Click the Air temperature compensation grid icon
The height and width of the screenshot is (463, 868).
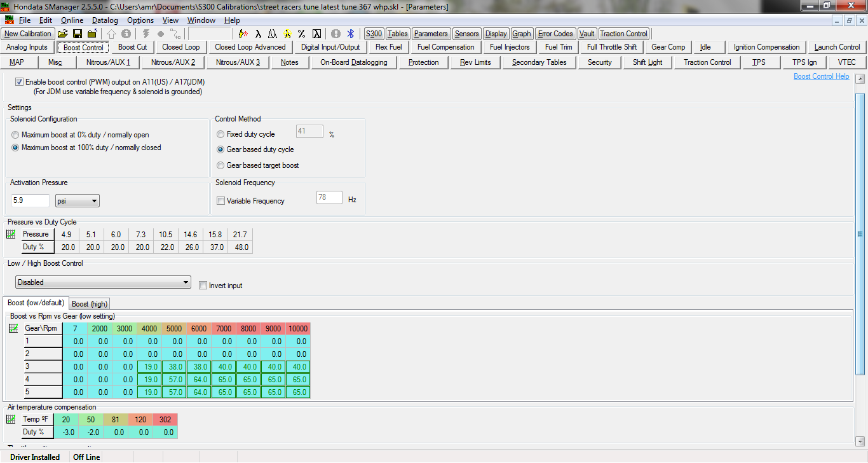coord(11,420)
